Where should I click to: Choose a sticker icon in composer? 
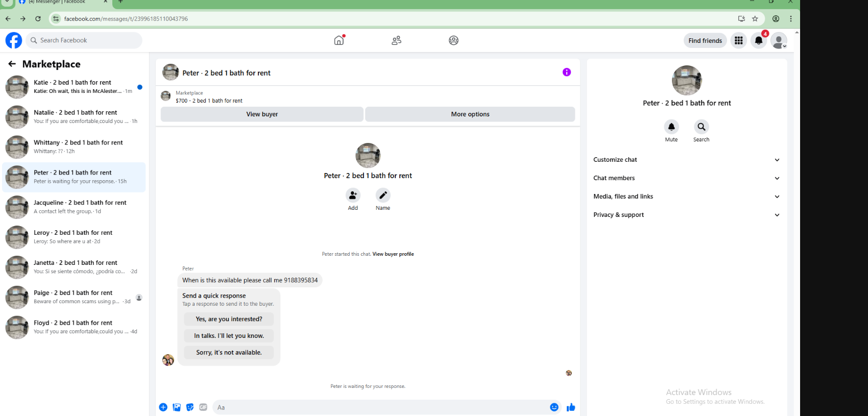click(190, 407)
